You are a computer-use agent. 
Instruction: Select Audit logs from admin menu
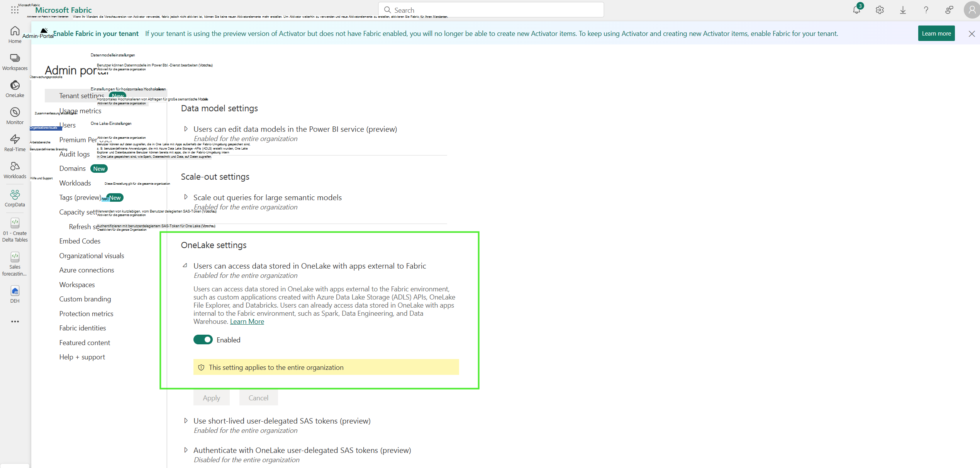click(x=75, y=154)
